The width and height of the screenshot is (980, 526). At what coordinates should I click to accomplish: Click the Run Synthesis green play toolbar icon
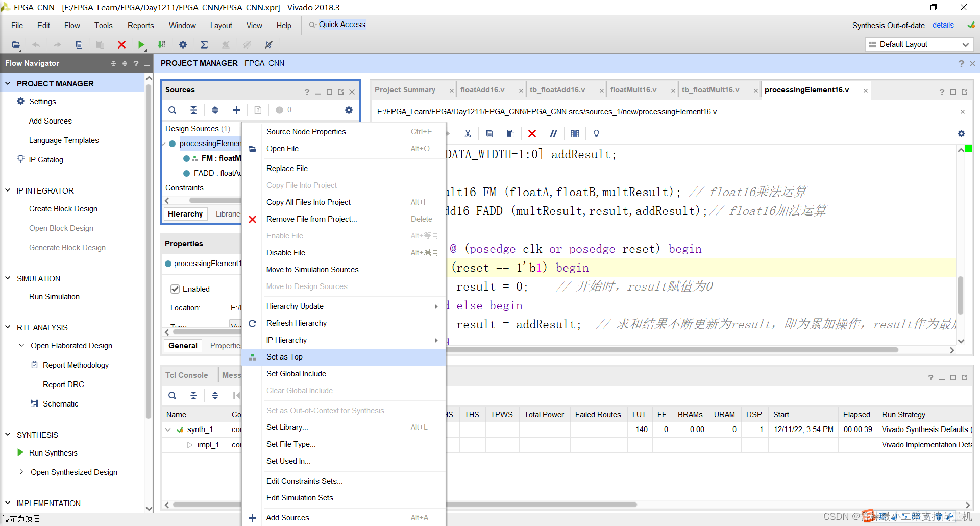(141, 45)
